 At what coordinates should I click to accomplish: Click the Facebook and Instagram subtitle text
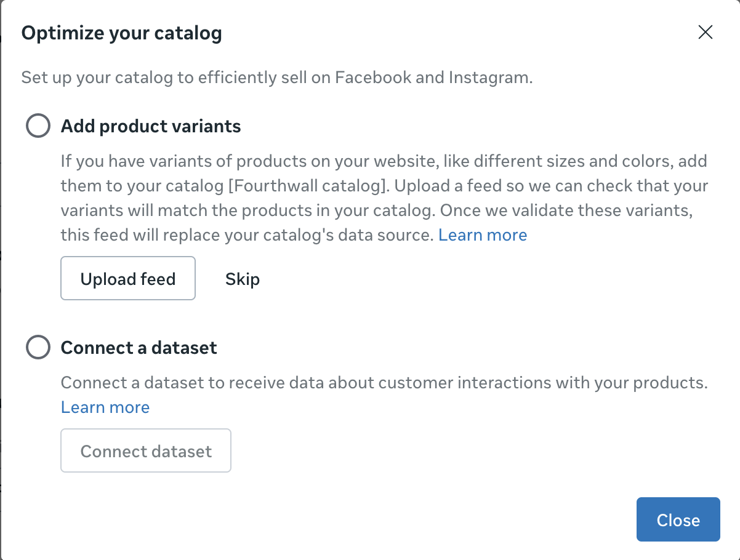(x=276, y=78)
